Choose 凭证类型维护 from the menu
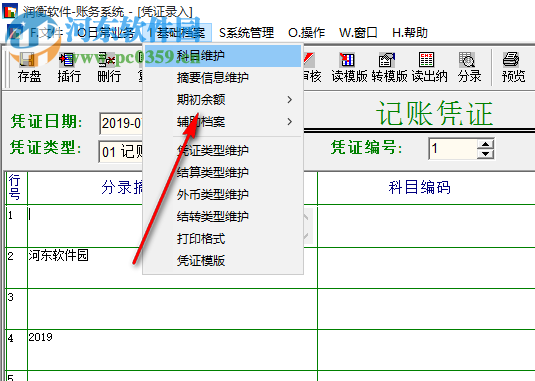The width and height of the screenshot is (535, 381). [x=222, y=150]
